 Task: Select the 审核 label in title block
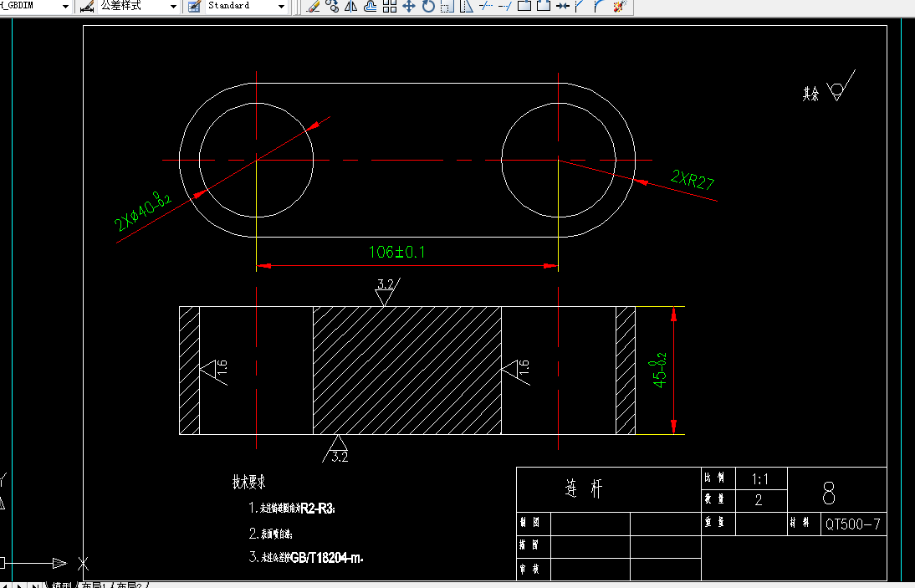530,568
